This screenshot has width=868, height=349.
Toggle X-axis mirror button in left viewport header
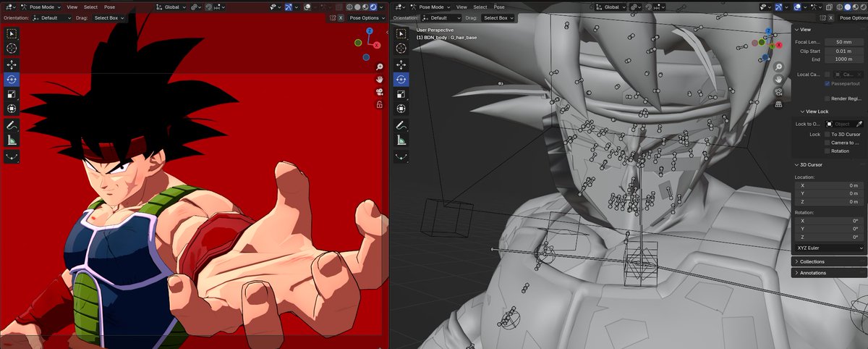pos(341,17)
